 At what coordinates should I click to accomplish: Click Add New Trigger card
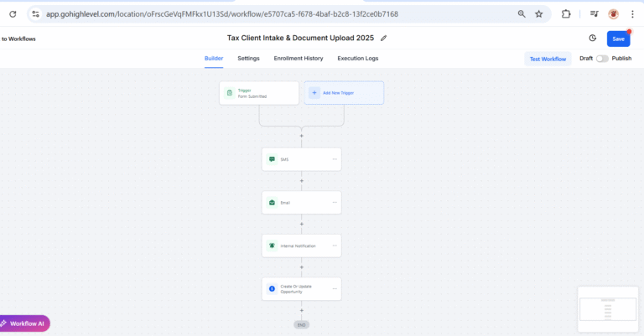pyautogui.click(x=344, y=92)
